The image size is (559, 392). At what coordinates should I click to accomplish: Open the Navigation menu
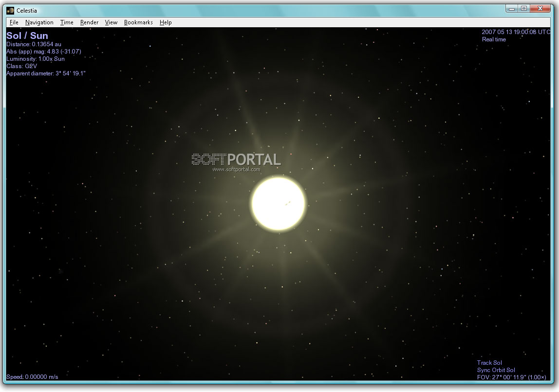point(39,22)
